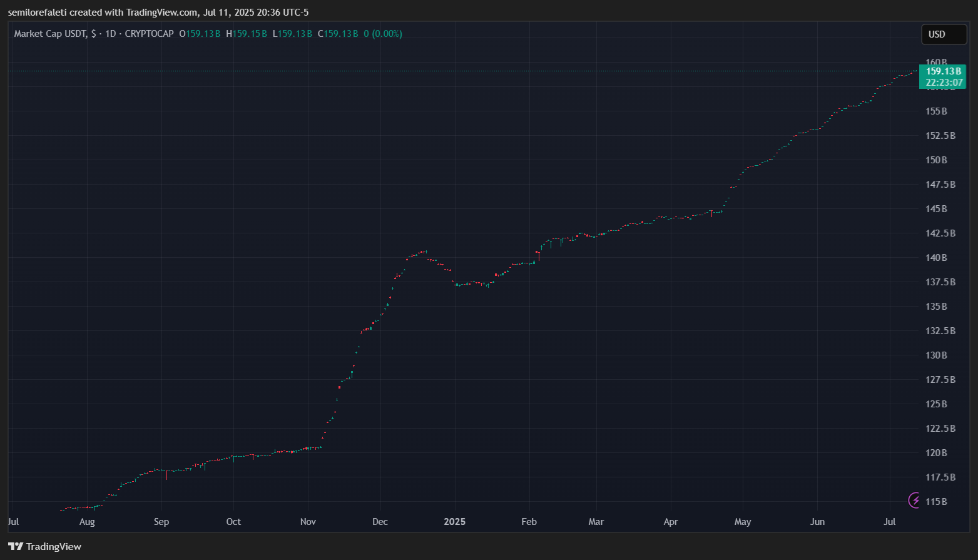Click the 115B price axis label
The height and width of the screenshot is (560, 978).
coord(936,502)
